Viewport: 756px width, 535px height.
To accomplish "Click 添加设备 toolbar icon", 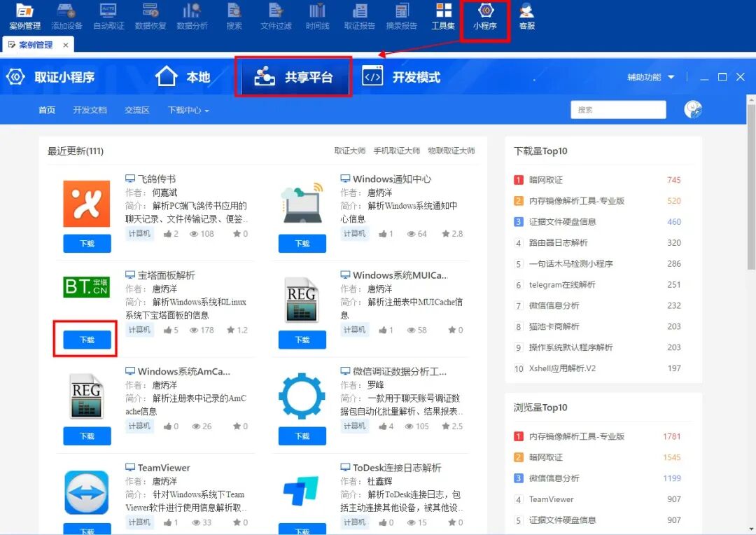I will click(66, 16).
